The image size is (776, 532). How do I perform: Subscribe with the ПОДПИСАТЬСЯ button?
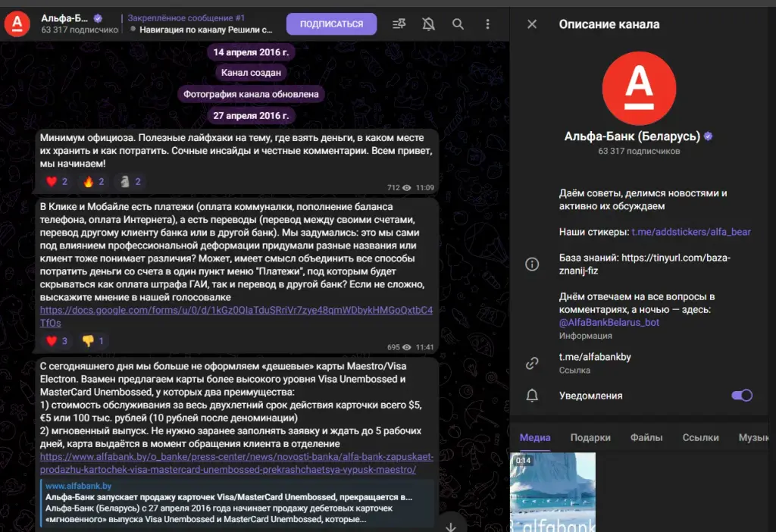click(x=332, y=23)
